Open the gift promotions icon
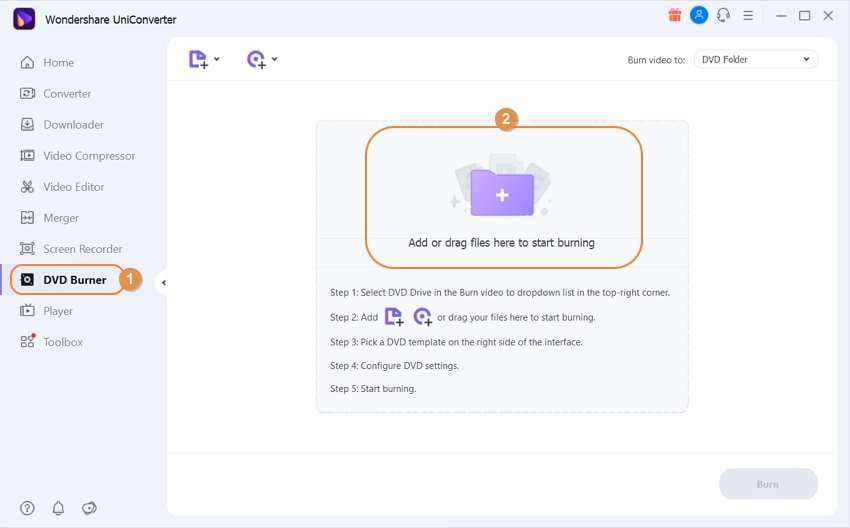 coord(674,16)
